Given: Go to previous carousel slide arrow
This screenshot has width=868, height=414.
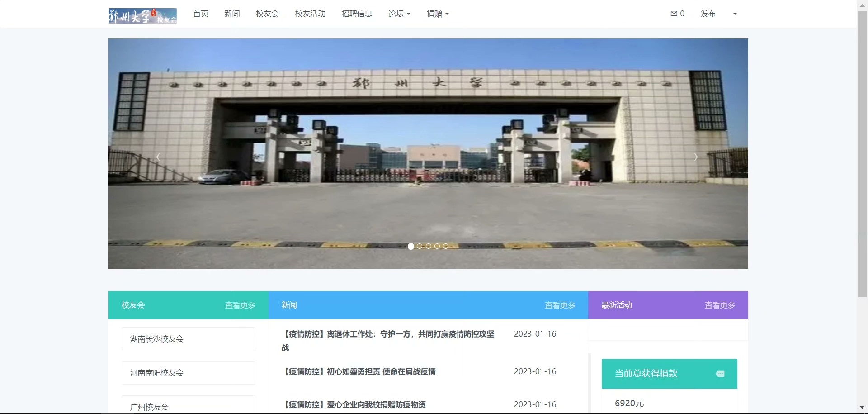Looking at the screenshot, I should [x=158, y=157].
